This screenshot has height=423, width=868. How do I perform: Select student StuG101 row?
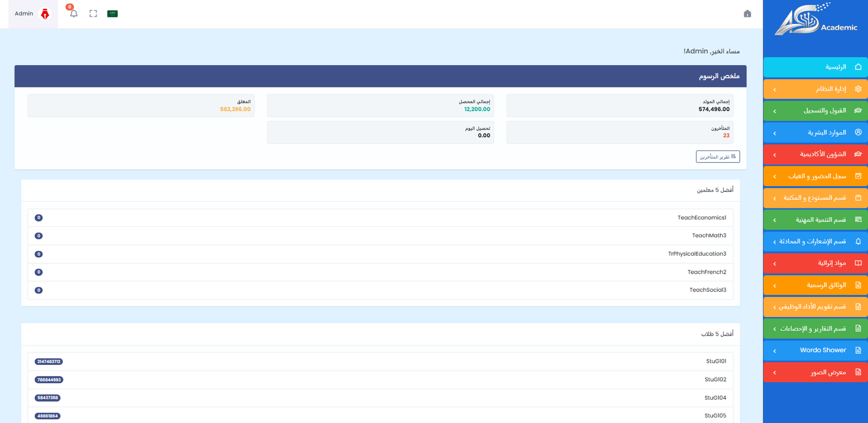[380, 362]
